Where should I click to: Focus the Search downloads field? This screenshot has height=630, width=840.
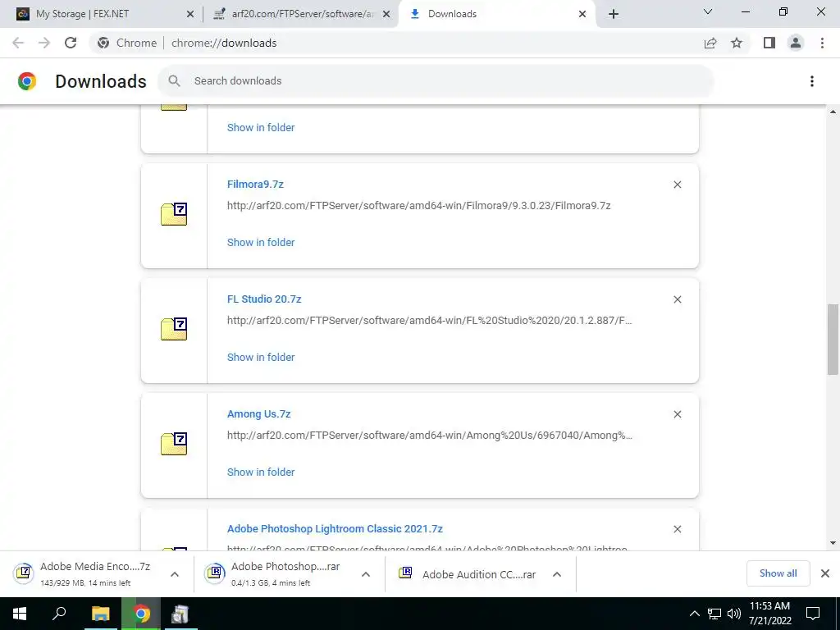pos(436,81)
